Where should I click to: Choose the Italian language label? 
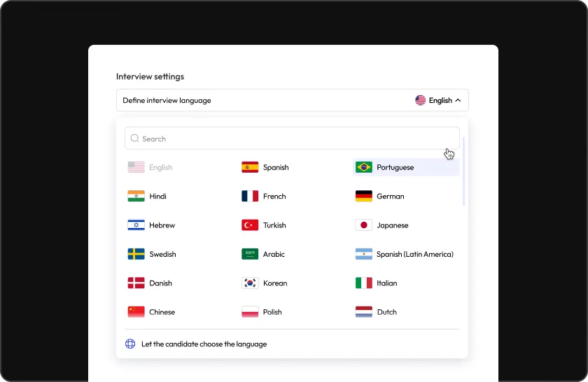(386, 283)
